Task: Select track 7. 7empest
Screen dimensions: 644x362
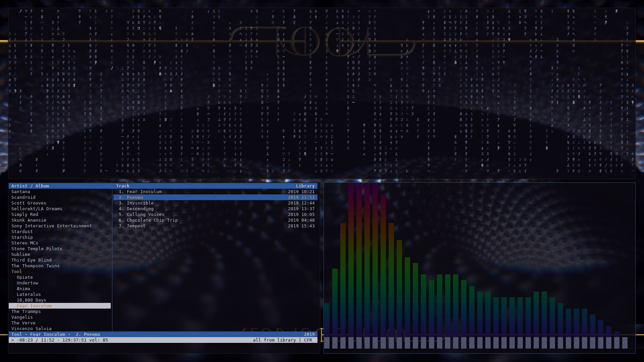Action: [x=215, y=226]
